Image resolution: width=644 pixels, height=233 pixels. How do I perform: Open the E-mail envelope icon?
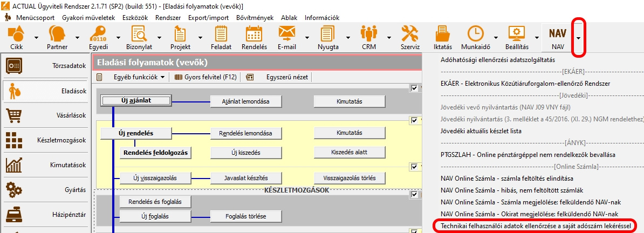point(287,37)
